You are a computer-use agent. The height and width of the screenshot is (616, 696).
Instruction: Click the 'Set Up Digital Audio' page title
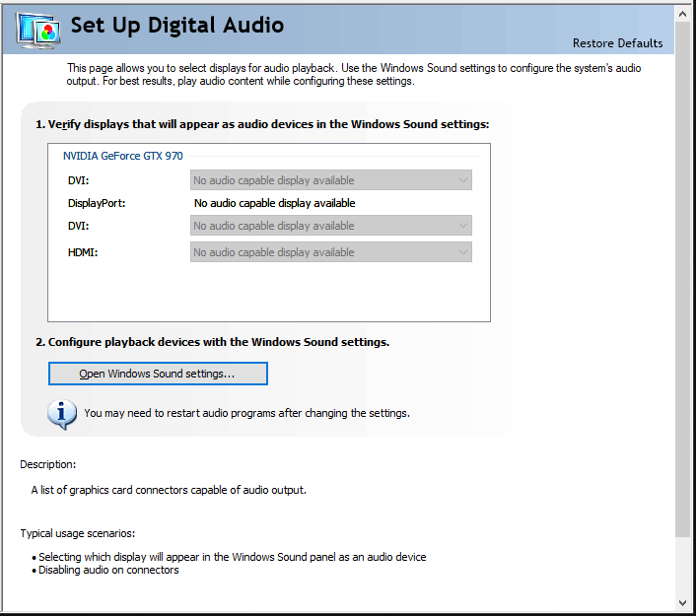tap(177, 26)
